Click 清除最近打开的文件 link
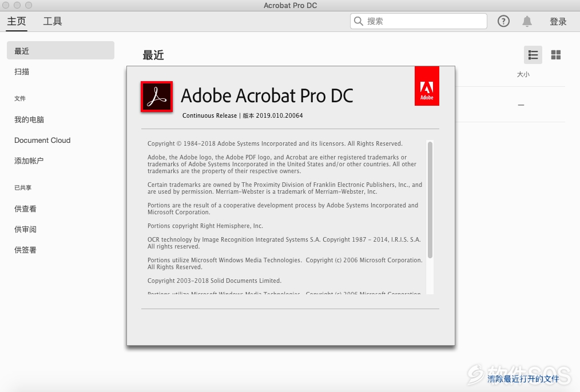 [523, 379]
